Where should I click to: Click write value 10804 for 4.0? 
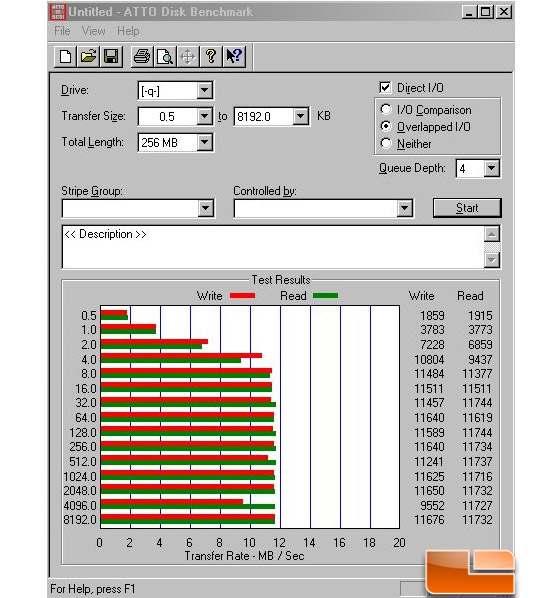(429, 359)
